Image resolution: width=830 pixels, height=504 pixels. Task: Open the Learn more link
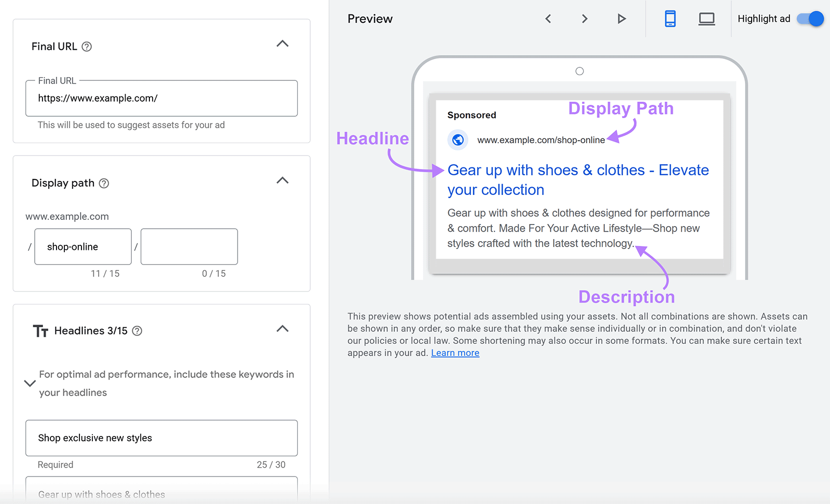455,353
